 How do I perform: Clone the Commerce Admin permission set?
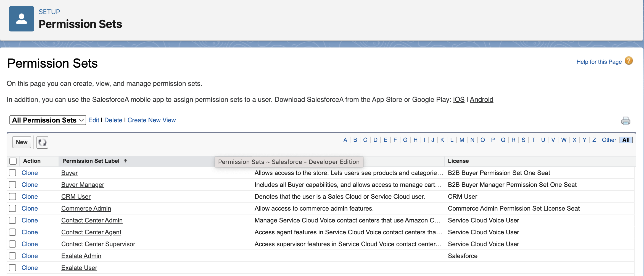pos(30,208)
